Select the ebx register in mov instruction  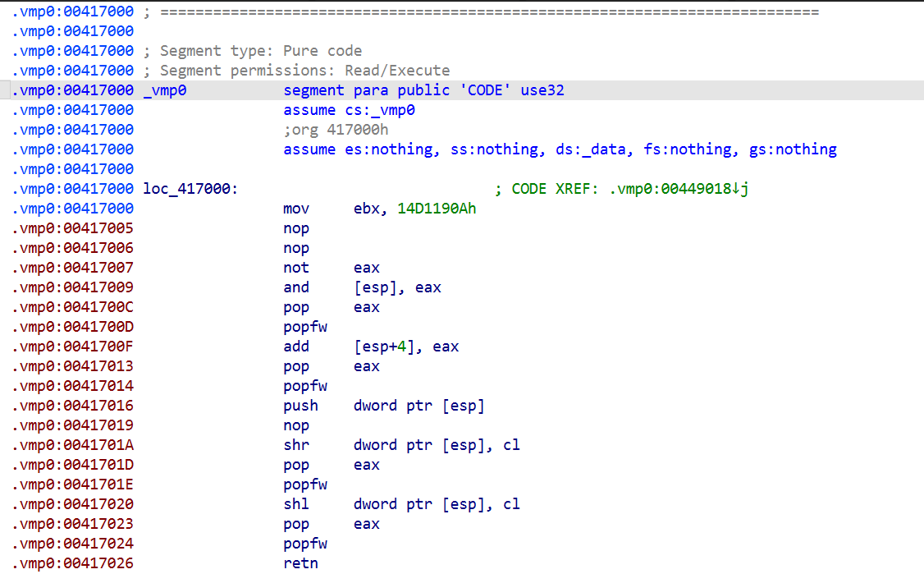click(x=367, y=209)
